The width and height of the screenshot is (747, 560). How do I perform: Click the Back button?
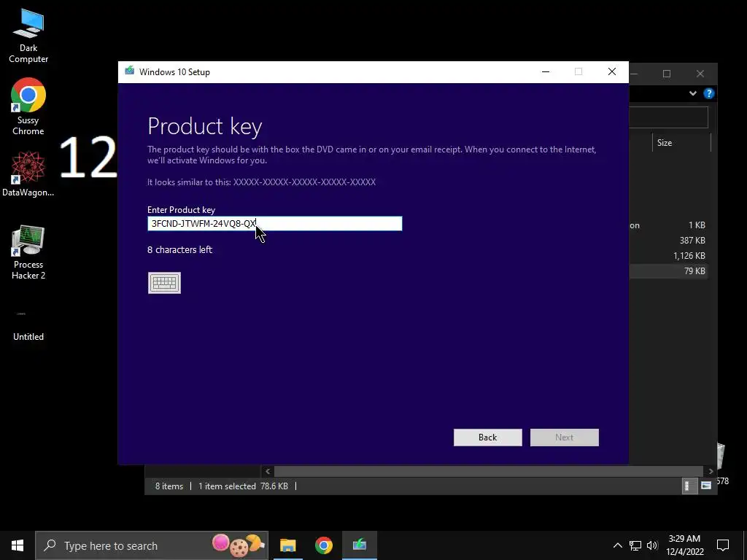488,437
